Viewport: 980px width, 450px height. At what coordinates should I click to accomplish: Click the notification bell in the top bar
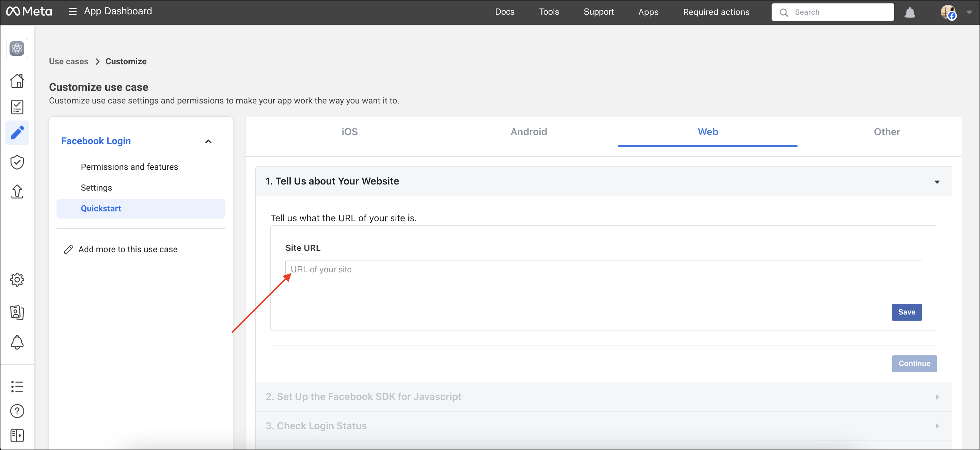pos(909,13)
